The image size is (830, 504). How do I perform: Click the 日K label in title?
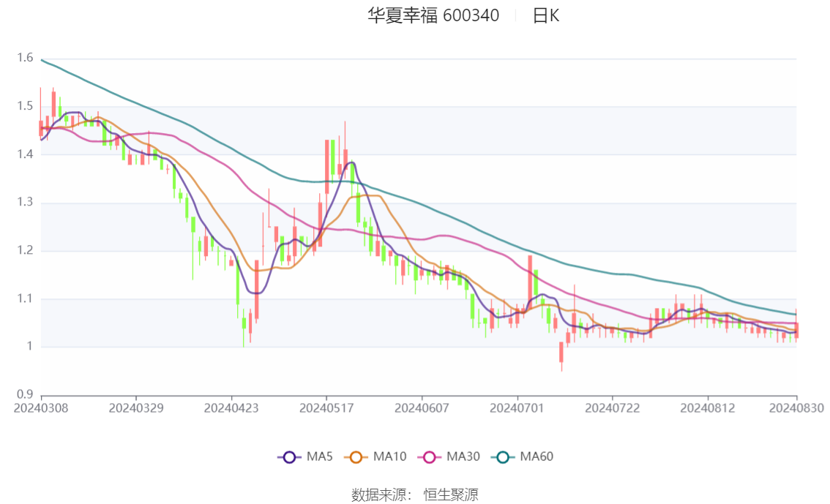coord(546,15)
